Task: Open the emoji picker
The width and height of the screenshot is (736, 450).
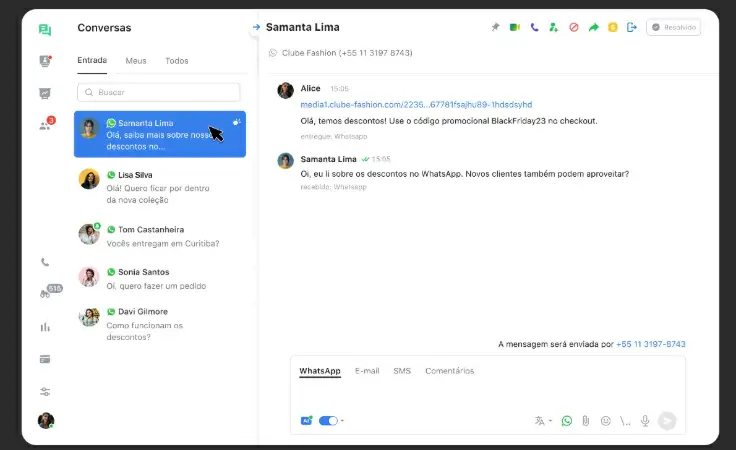Action: tap(606, 421)
